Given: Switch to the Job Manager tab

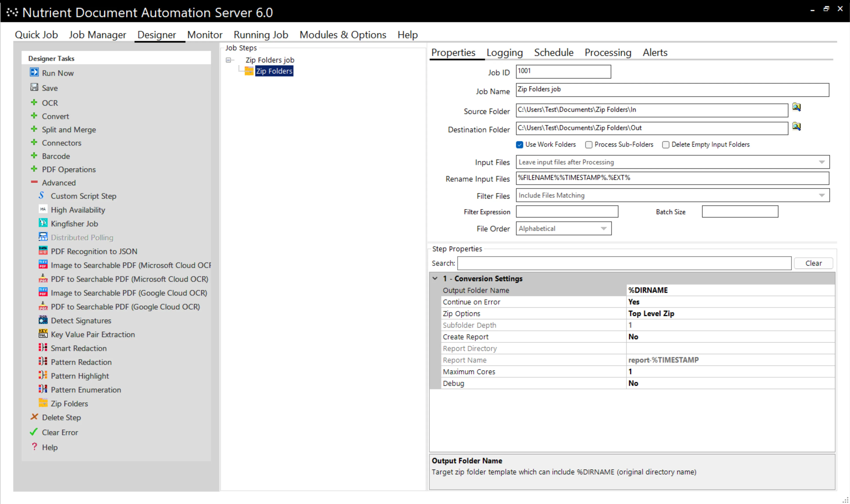Looking at the screenshot, I should 97,34.
